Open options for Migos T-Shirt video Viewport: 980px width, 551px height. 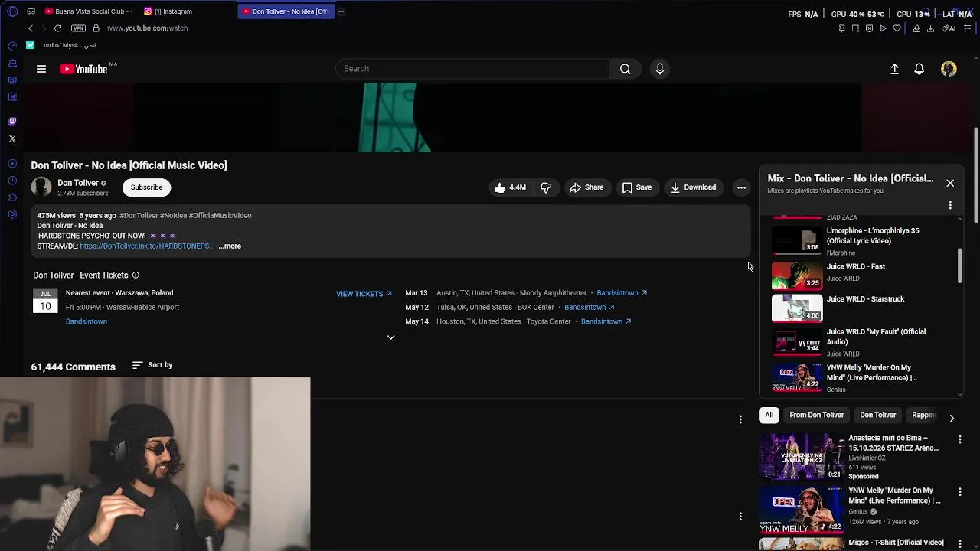pyautogui.click(x=960, y=543)
